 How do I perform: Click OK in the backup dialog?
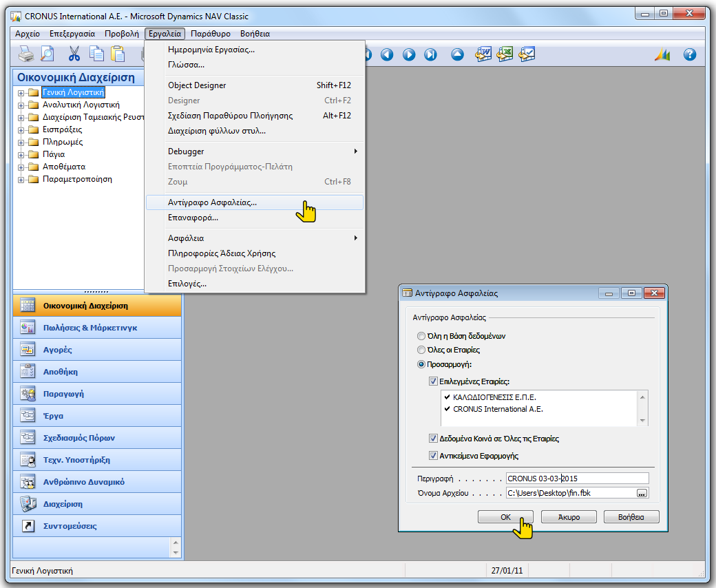[505, 517]
